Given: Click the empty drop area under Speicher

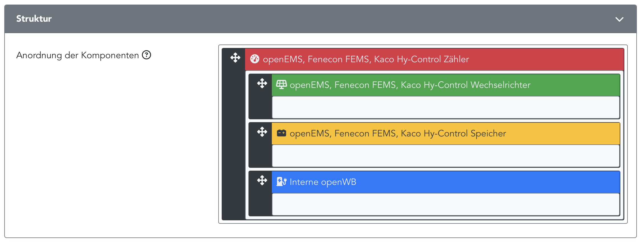Looking at the screenshot, I should [446, 156].
